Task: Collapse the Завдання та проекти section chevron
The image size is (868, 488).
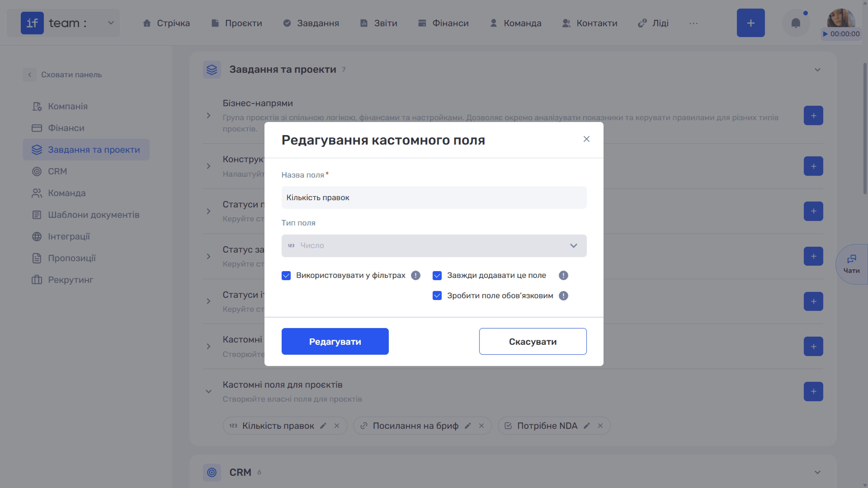Action: (x=817, y=69)
